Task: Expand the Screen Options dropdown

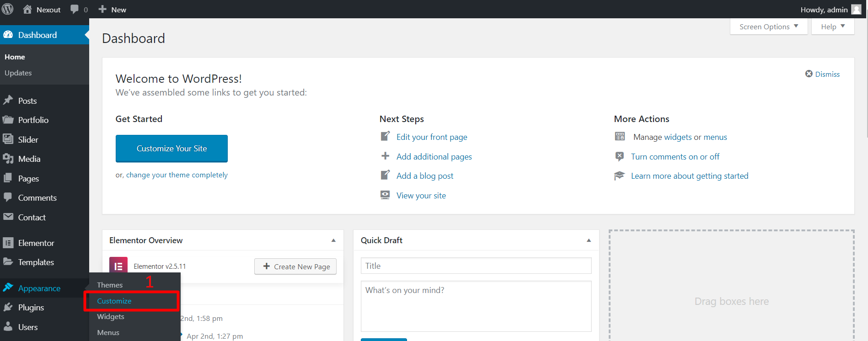Action: (768, 27)
